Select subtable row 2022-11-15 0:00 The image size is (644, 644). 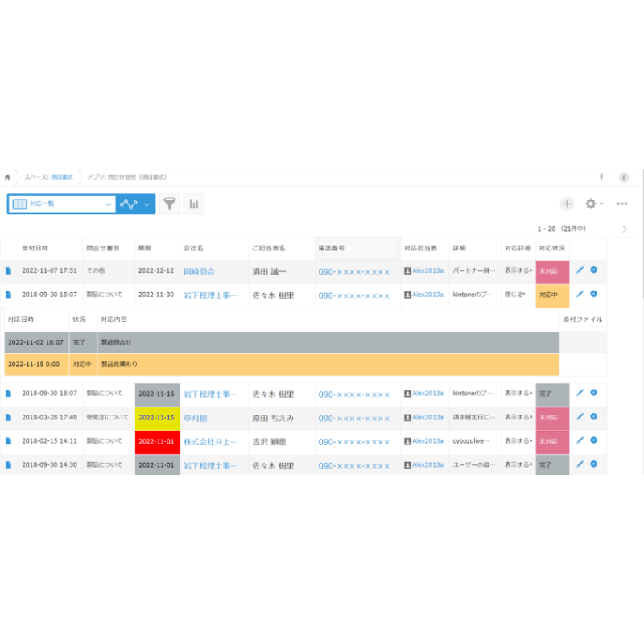[282, 365]
